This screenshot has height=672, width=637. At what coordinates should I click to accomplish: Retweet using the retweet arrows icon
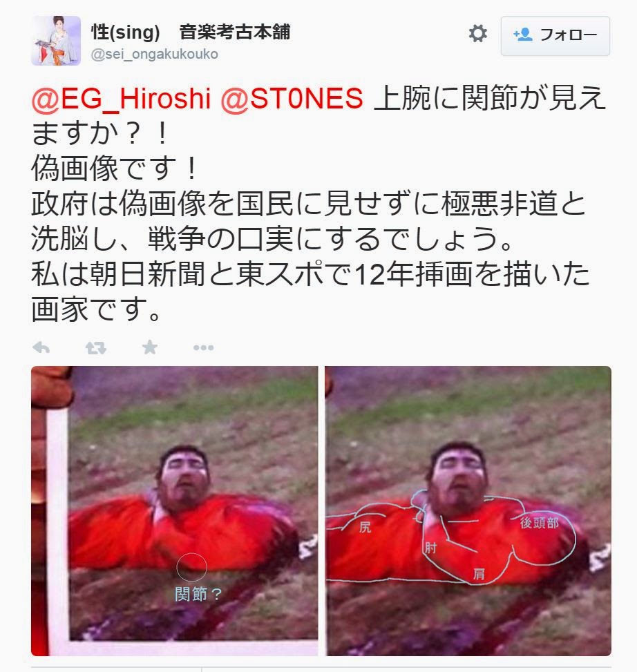[x=95, y=347]
